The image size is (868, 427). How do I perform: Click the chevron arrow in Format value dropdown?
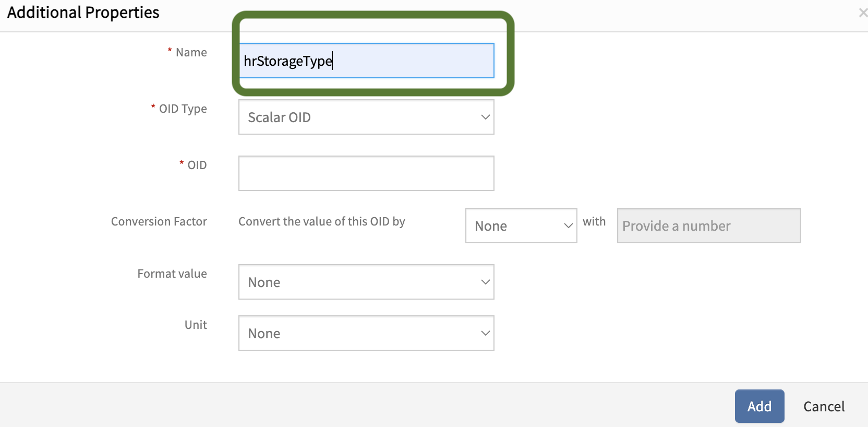point(485,282)
